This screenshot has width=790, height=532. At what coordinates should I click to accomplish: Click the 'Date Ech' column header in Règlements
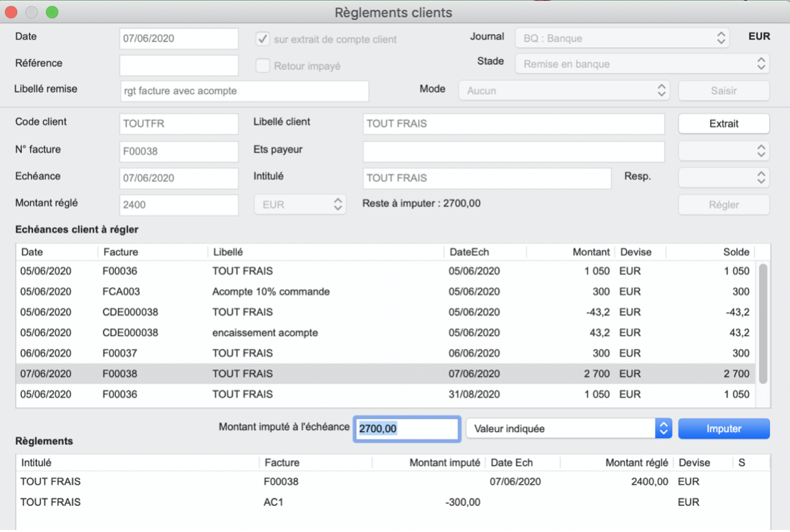point(523,463)
